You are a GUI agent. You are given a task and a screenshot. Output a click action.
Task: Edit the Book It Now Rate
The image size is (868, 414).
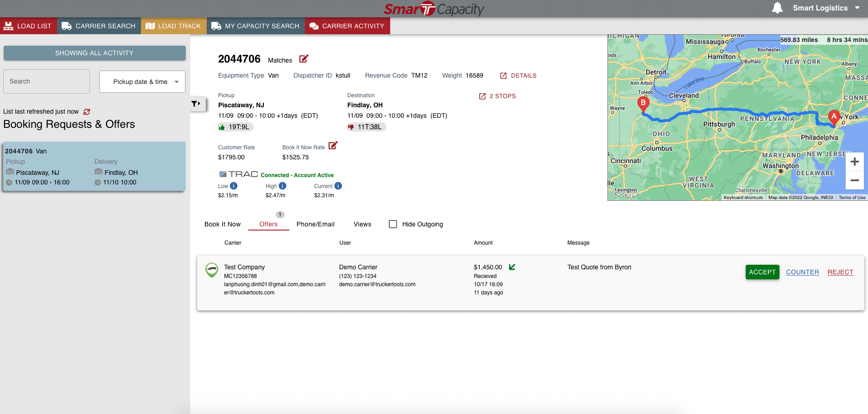coord(333,145)
